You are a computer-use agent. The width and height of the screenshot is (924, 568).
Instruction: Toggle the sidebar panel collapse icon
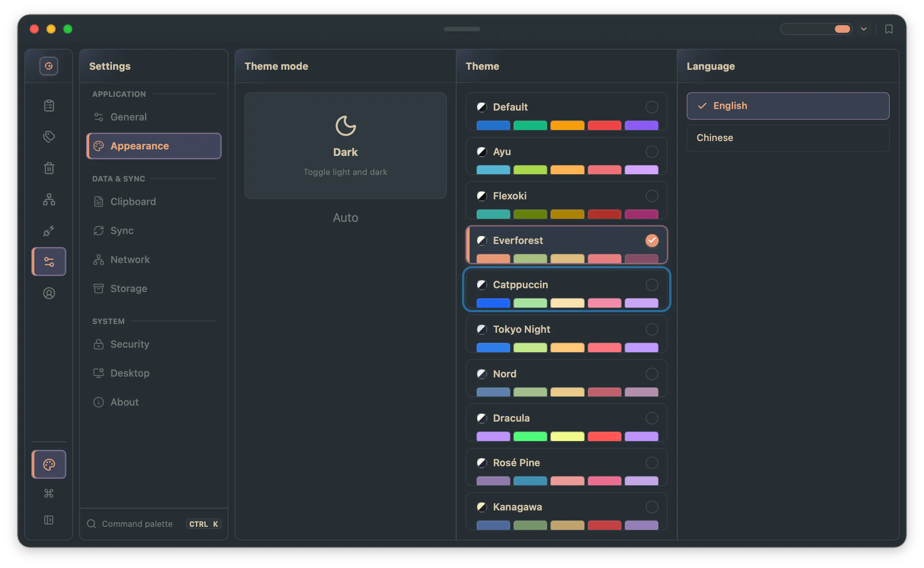pyautogui.click(x=49, y=520)
